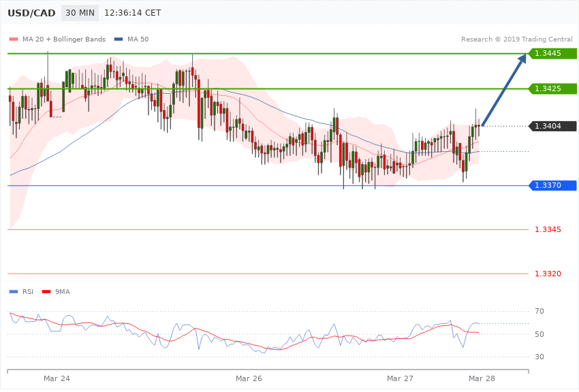Click the RSI legend label

coord(28,292)
